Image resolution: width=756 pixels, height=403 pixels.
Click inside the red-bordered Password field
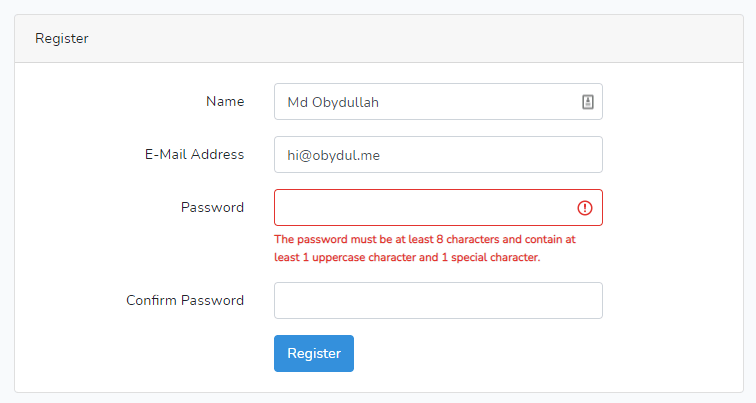pyautogui.click(x=438, y=208)
